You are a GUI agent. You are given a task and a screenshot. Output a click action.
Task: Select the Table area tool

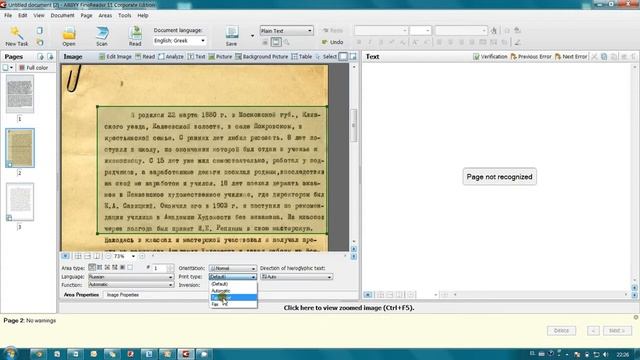(x=302, y=57)
